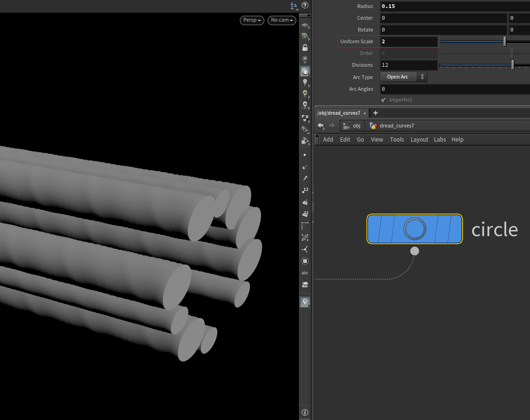The width and height of the screenshot is (530, 420).
Task: Click the Divisions value field
Action: pos(409,65)
